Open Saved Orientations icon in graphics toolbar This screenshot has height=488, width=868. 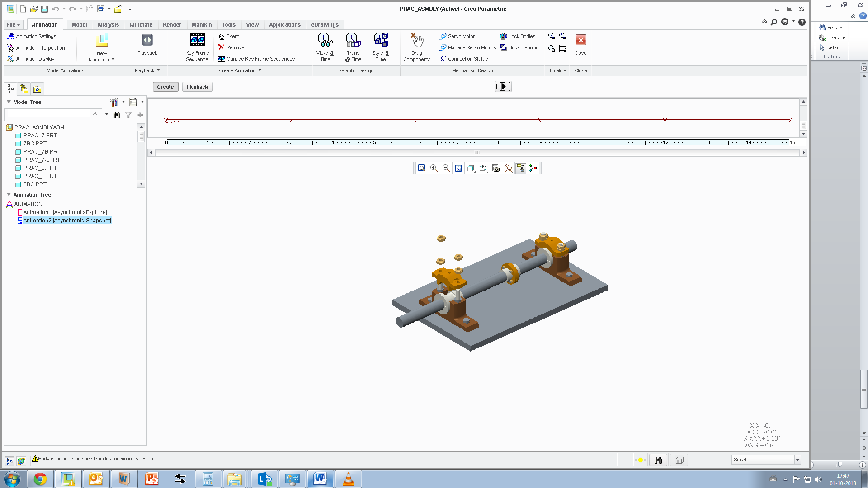(483, 168)
